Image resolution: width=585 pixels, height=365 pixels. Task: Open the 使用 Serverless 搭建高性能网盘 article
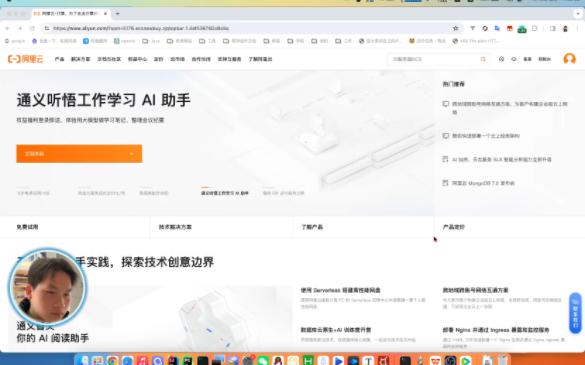340,290
